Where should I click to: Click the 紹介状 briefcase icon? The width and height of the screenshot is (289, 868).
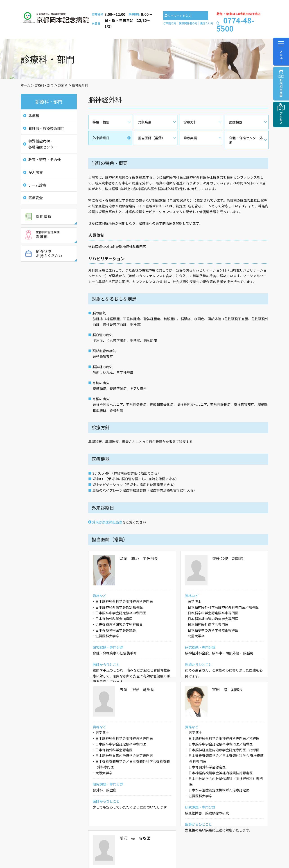pos(29,253)
